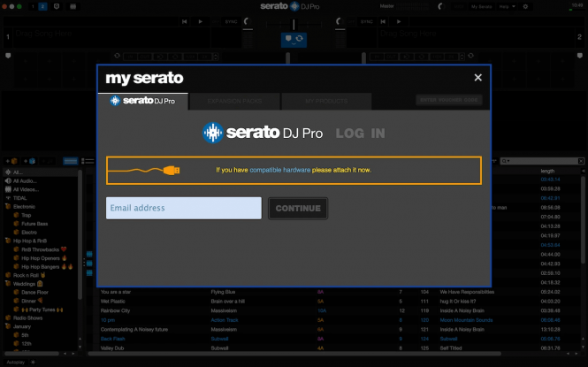Close the My Serato dialog
Image resolution: width=588 pixels, height=367 pixels.
477,78
